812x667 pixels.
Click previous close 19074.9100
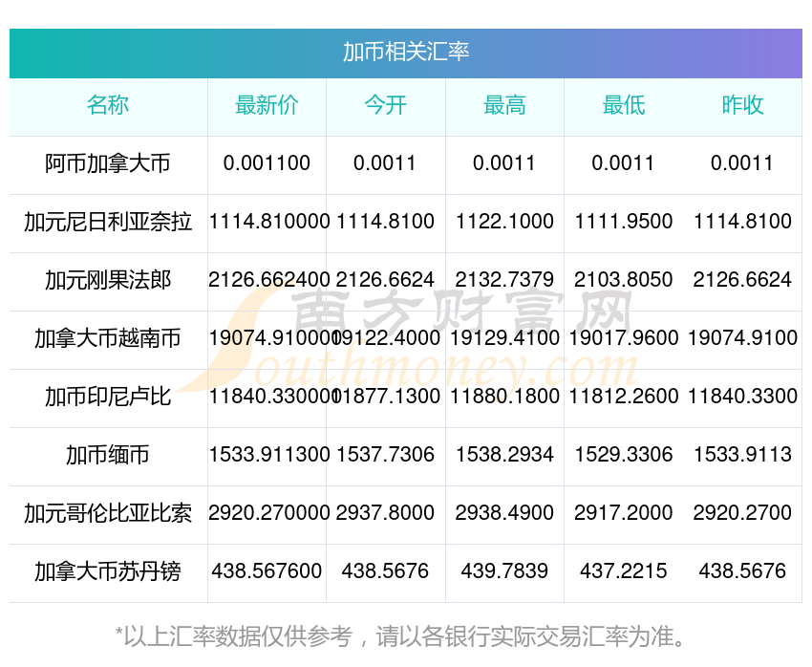[742, 338]
